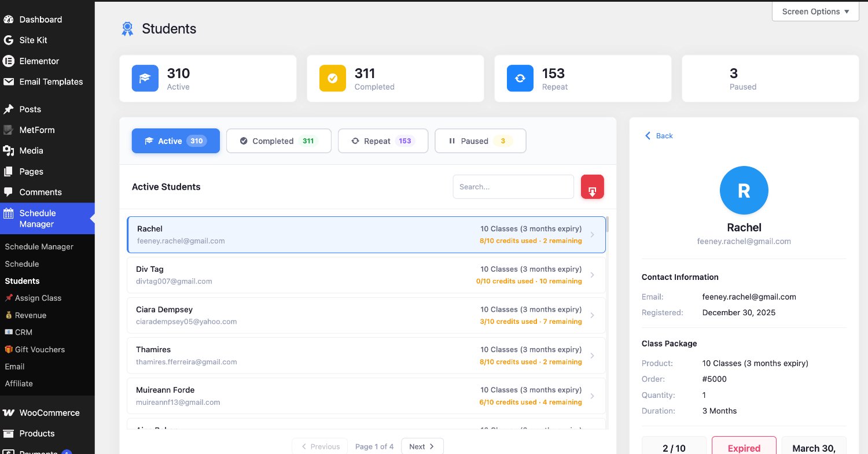Go to Next page of students
The width and height of the screenshot is (868, 454).
[422, 446]
